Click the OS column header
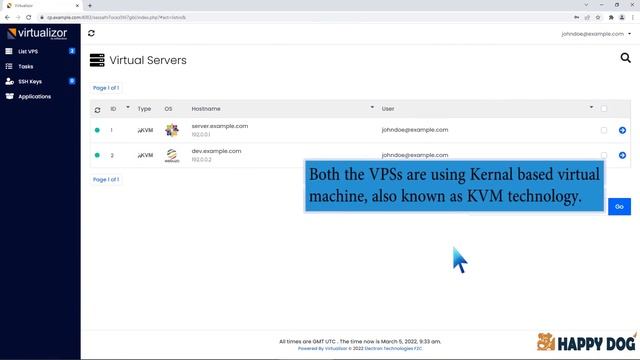Screen dimensions: 640x360 168,109
